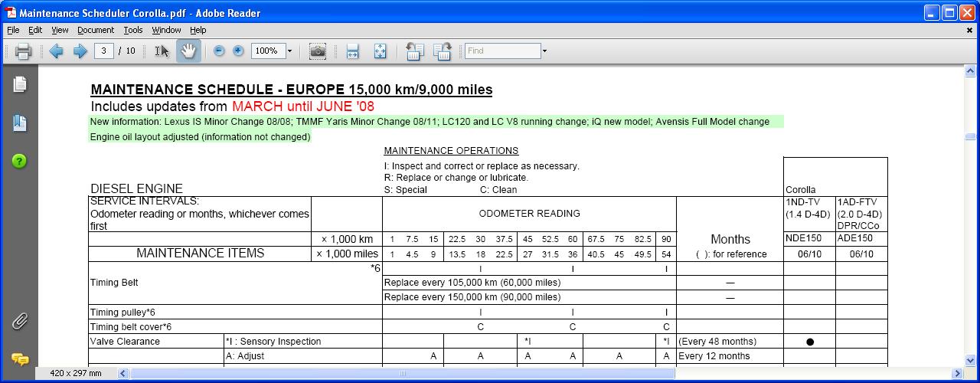Click the Print icon in toolbar

(23, 51)
